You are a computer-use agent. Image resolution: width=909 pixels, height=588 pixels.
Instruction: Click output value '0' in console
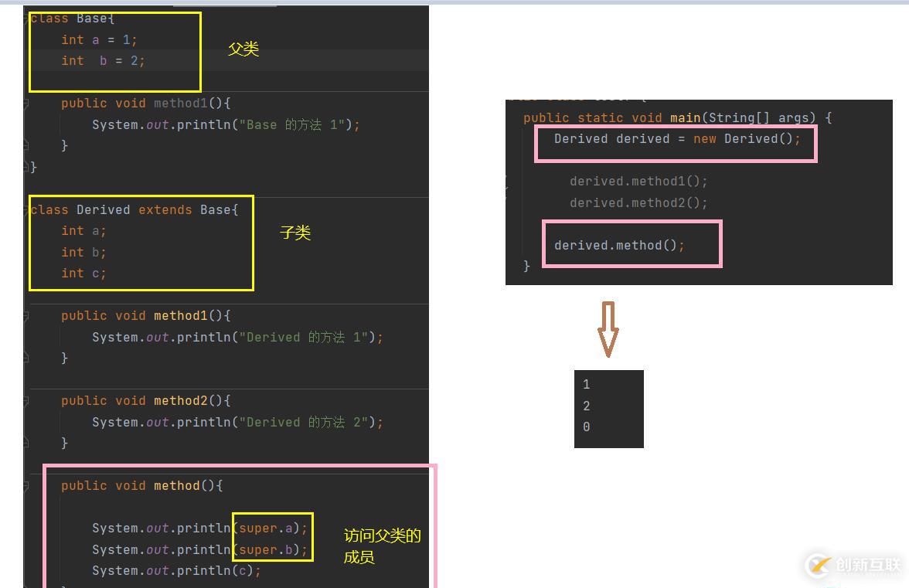[x=586, y=427]
